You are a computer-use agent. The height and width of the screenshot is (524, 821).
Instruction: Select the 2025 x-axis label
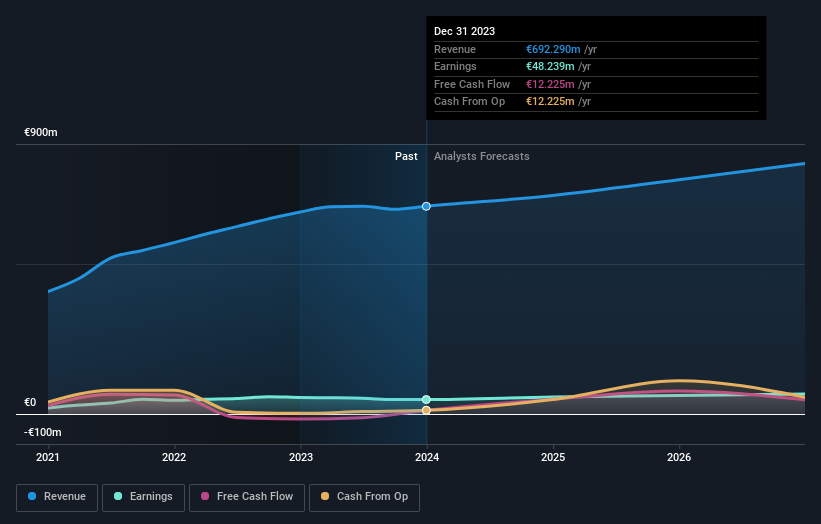pyautogui.click(x=553, y=457)
